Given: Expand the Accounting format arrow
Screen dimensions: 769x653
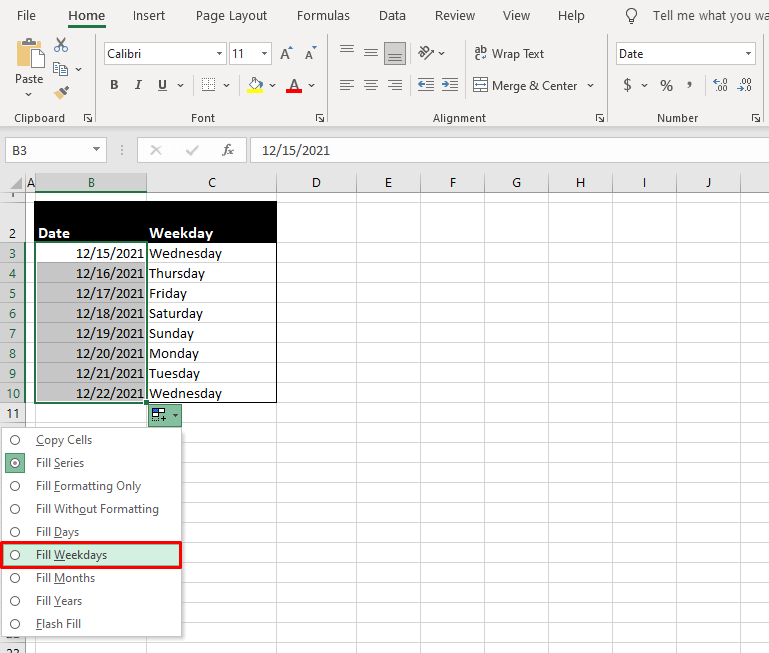Looking at the screenshot, I should (x=644, y=85).
